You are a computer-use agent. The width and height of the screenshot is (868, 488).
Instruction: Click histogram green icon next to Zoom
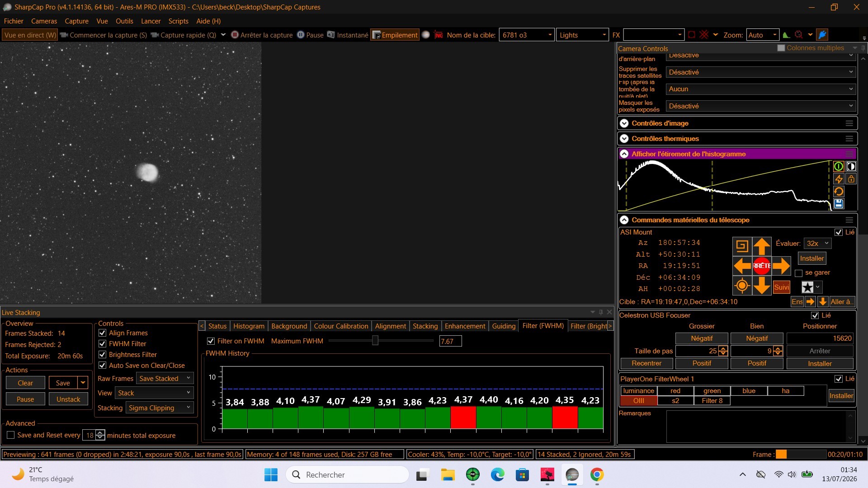pyautogui.click(x=787, y=35)
